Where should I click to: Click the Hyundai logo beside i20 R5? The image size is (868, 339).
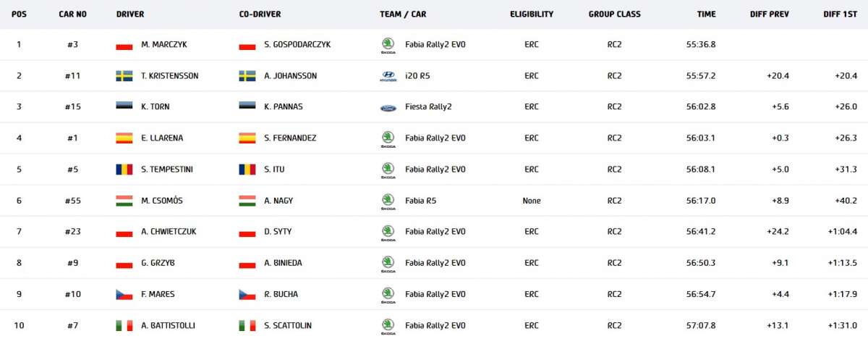point(388,76)
